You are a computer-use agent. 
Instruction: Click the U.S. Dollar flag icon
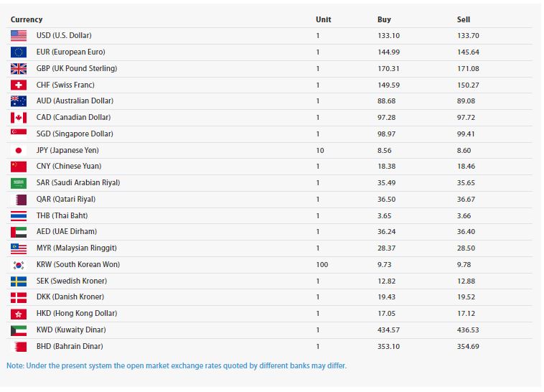pyautogui.click(x=19, y=35)
